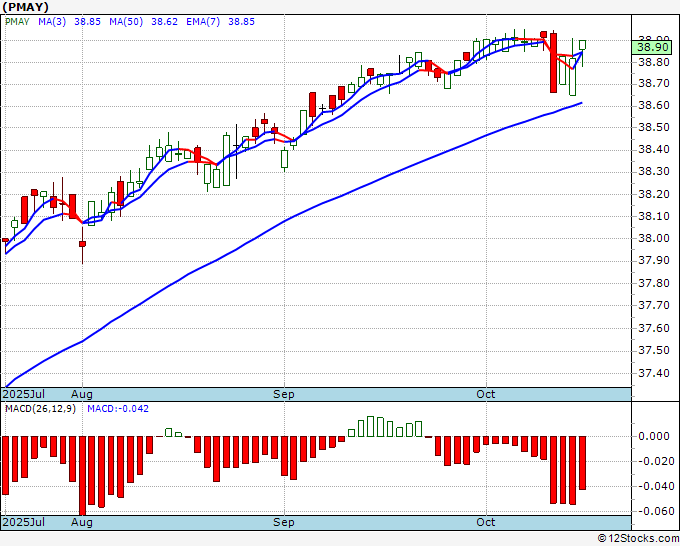Screen dimensions: 680x546
Task: Click the tall red October candlestick
Action: click(x=553, y=63)
